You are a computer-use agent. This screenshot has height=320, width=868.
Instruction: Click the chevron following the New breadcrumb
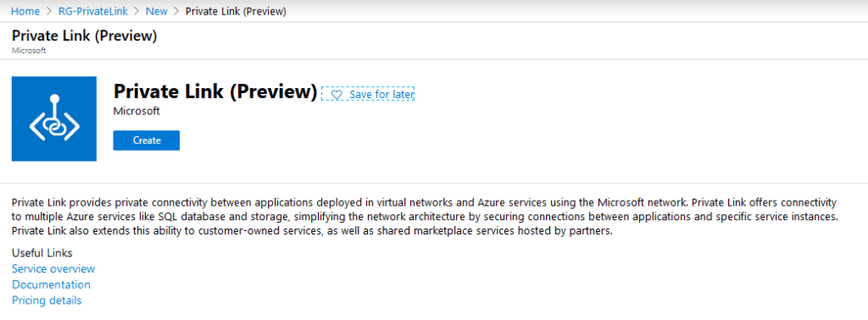click(x=176, y=11)
